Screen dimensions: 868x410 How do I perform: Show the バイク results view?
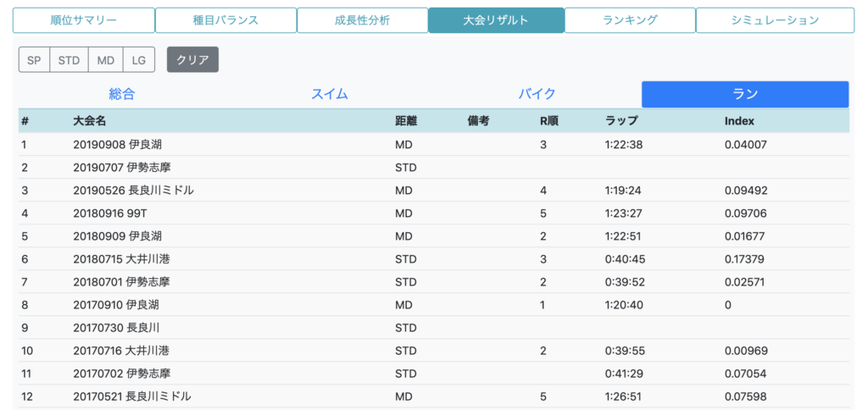click(x=537, y=95)
